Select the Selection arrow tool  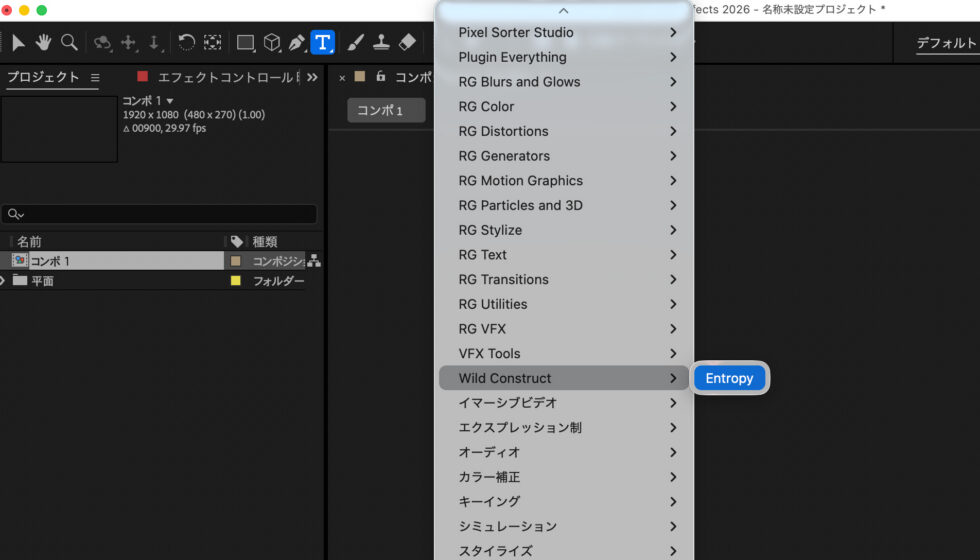(x=18, y=42)
